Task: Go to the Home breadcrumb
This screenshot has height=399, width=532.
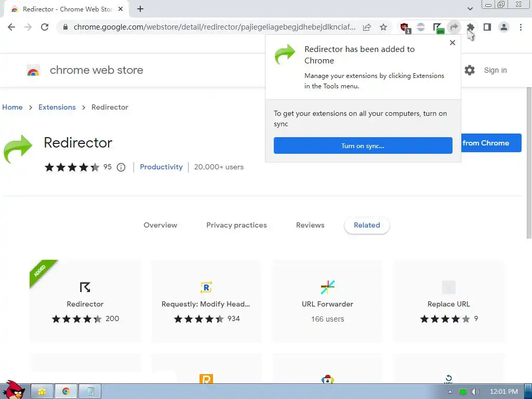Action: click(x=12, y=107)
